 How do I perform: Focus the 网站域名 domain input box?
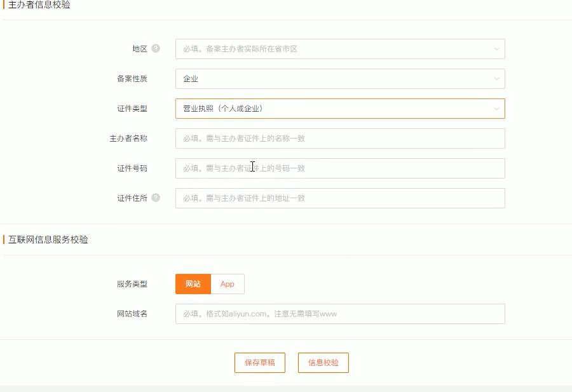coord(340,314)
